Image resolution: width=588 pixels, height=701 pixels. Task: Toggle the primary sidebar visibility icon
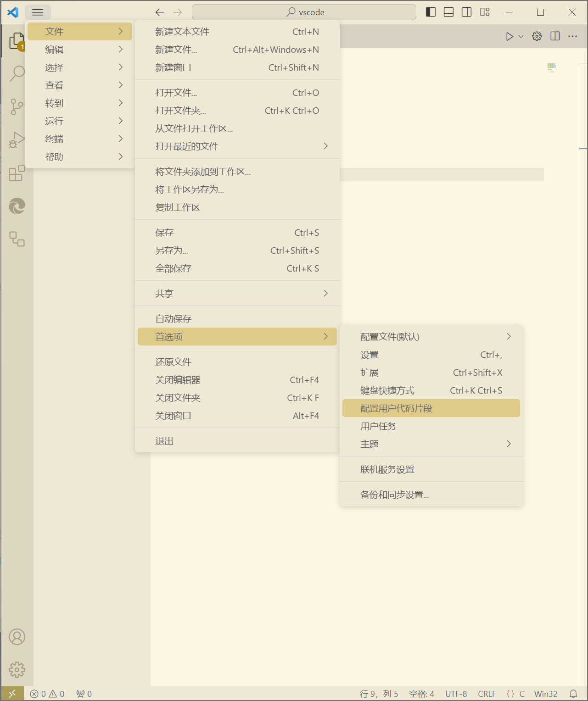tap(431, 12)
